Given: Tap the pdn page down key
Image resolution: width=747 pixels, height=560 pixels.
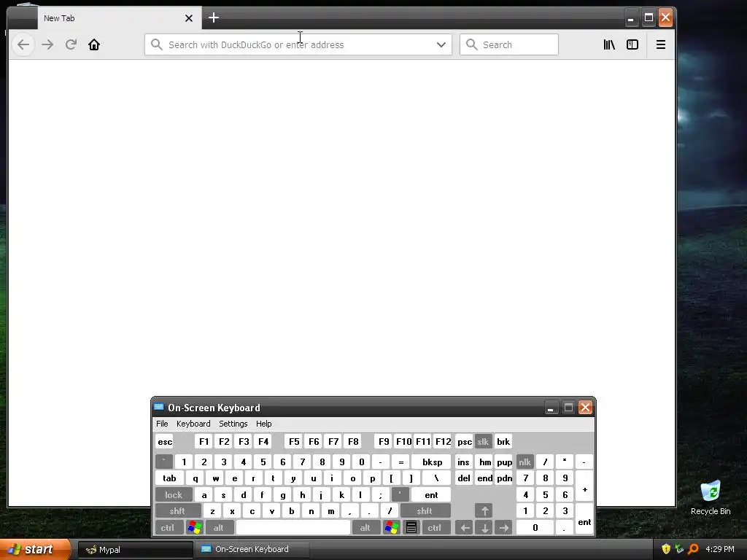Looking at the screenshot, I should [504, 478].
